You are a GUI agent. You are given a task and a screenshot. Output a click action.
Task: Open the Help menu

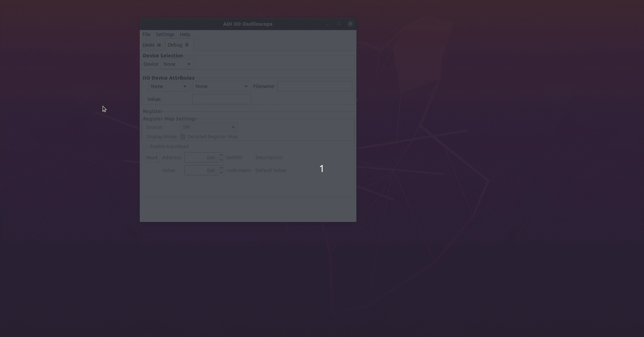tap(185, 34)
